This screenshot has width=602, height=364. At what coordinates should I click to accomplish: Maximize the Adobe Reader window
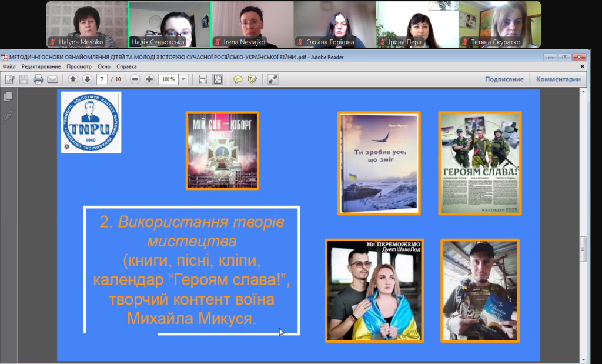[564, 57]
